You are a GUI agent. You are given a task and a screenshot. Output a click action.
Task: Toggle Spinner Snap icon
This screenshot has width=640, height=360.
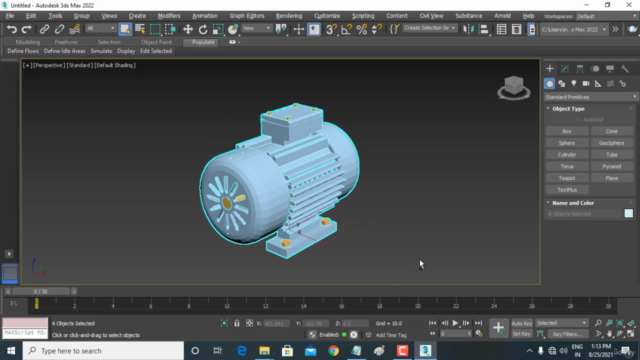377,29
